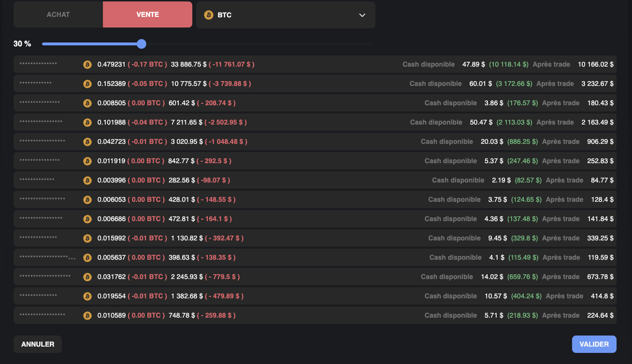
Task: Click the BTC icon on the 0.042723 row
Action: 87,141
